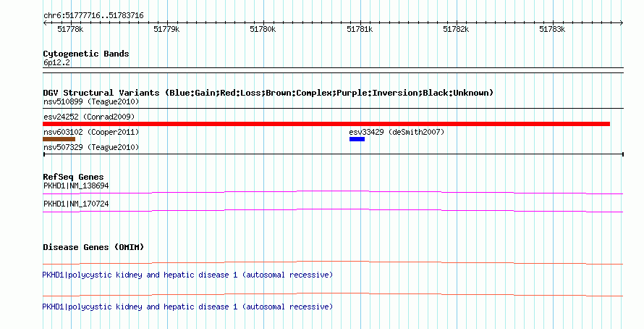Open the PKHD1|NM_138694 transcript label
The height and width of the screenshot is (329, 644).
(x=76, y=186)
